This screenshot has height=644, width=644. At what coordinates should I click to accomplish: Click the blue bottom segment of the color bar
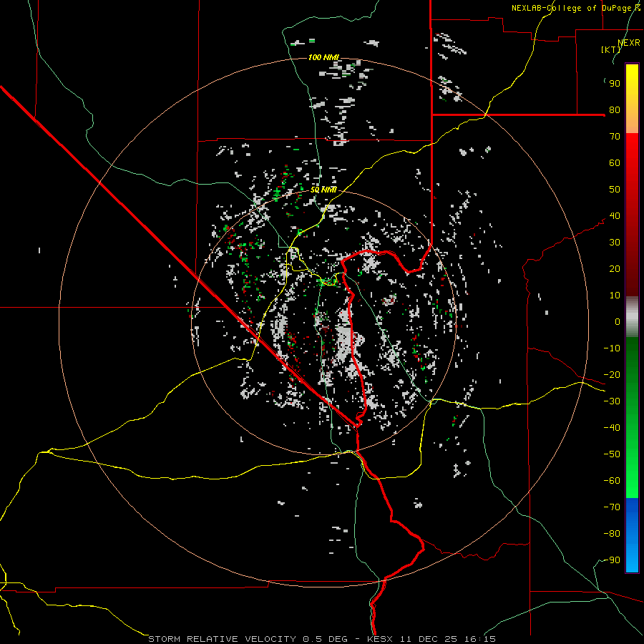tap(632, 535)
